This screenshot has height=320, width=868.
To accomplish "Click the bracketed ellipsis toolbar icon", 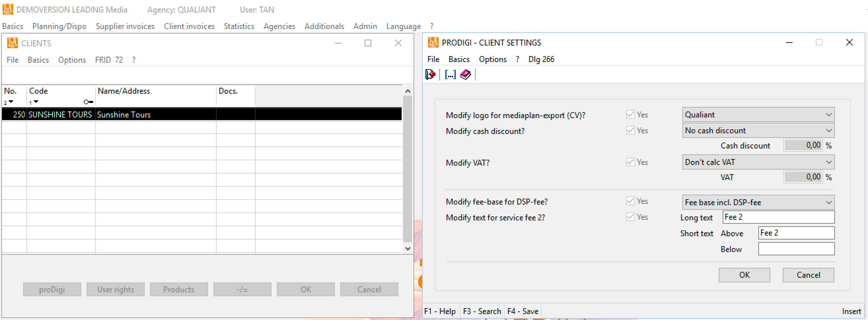I will tap(450, 74).
